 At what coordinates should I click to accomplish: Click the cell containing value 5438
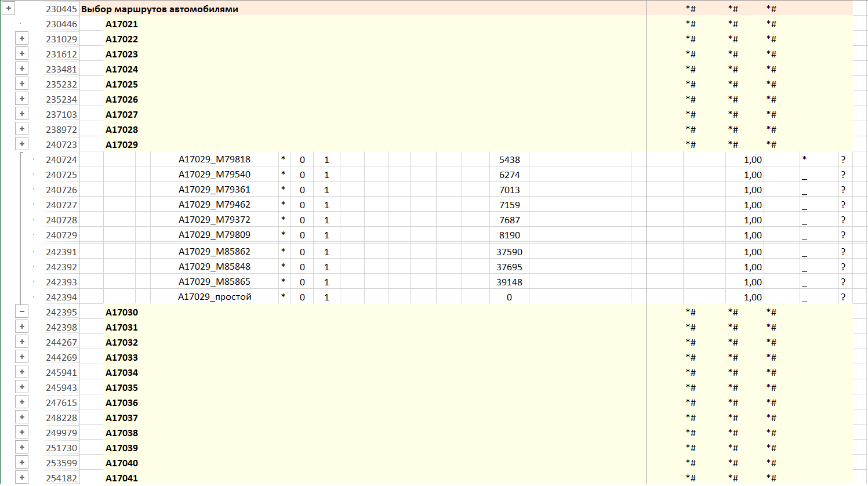click(x=509, y=159)
